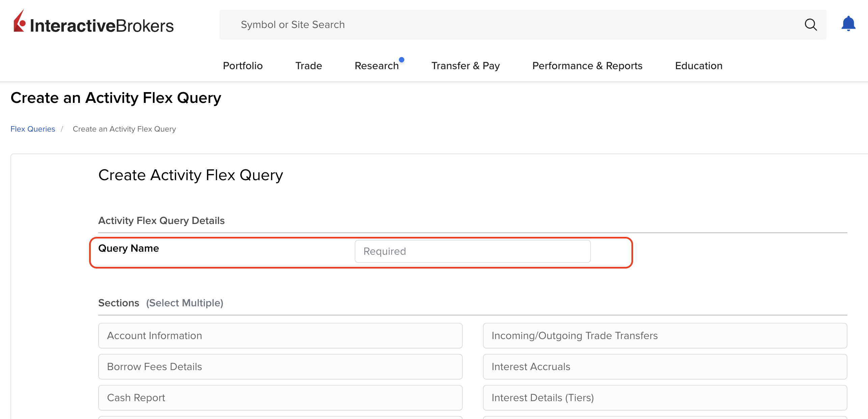Open the Portfolio menu
This screenshot has height=419, width=868.
[x=242, y=65]
